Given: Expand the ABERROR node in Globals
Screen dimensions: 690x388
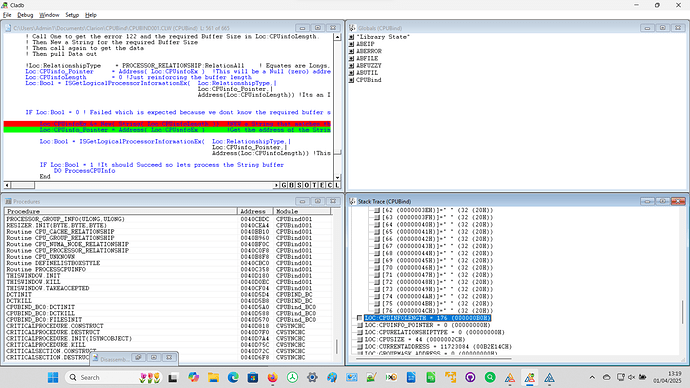Looking at the screenshot, I should click(351, 51).
